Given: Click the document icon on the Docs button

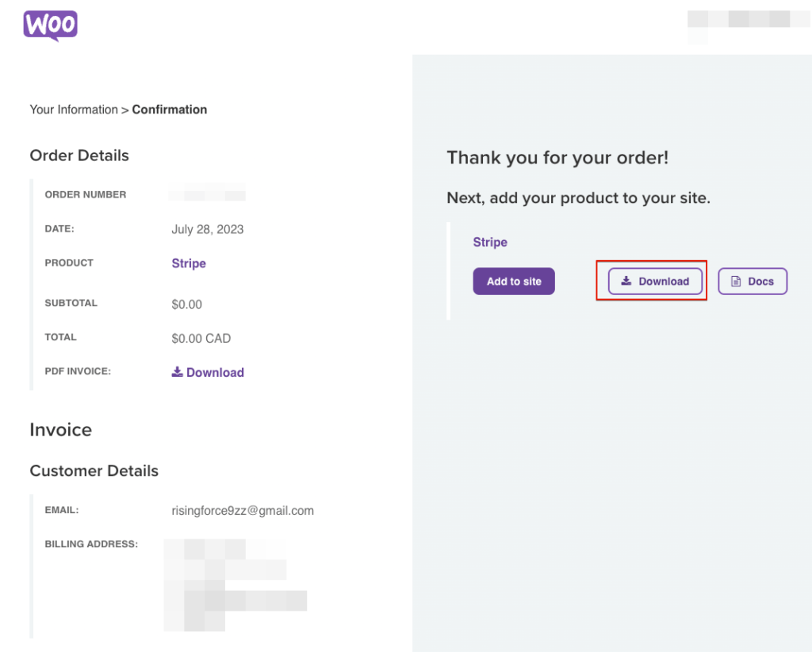Looking at the screenshot, I should tap(736, 282).
